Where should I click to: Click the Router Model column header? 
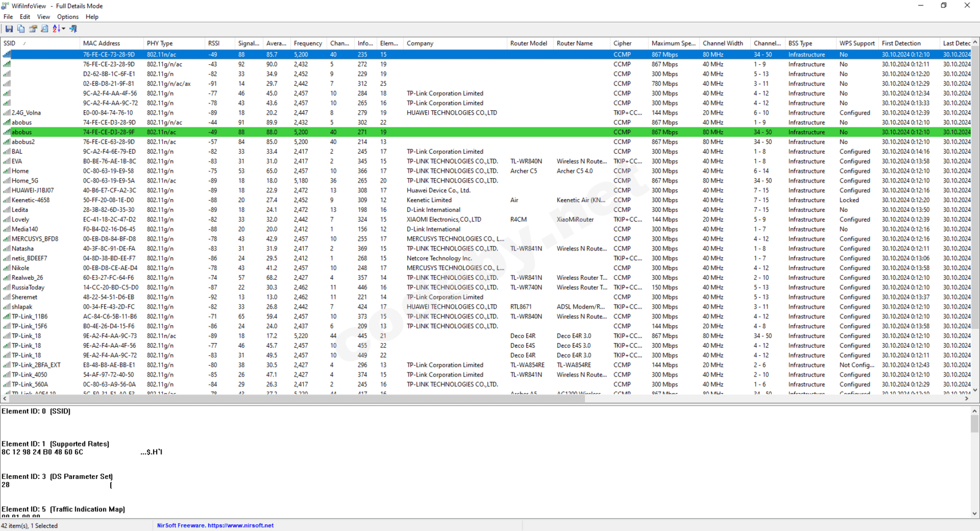(528, 43)
